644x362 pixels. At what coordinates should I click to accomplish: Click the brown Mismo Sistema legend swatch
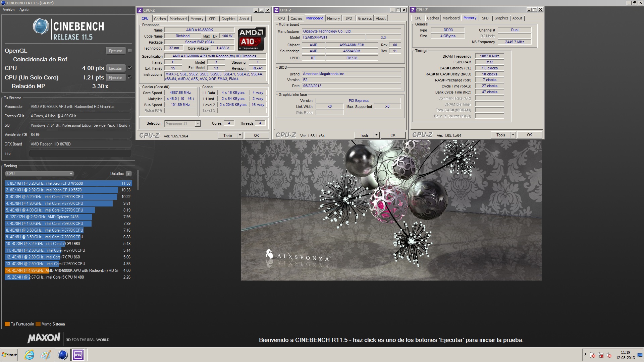click(38, 324)
